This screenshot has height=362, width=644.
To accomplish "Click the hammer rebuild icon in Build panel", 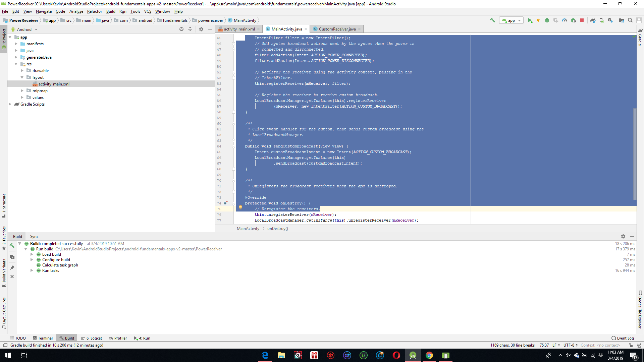I will (x=12, y=246).
